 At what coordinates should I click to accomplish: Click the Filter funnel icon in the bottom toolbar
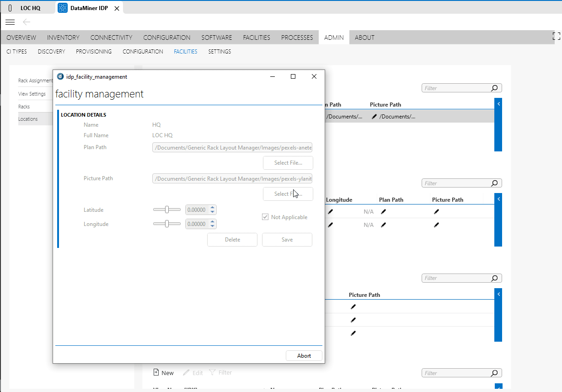pos(212,373)
